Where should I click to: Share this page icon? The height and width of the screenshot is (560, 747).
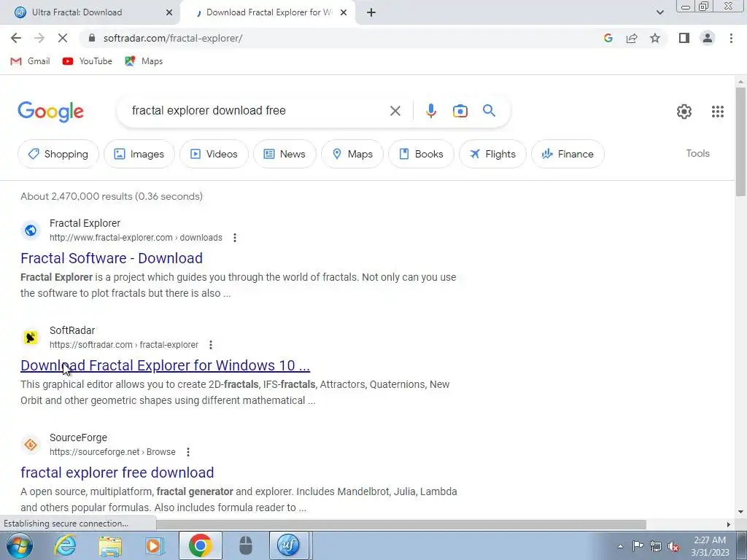(x=632, y=38)
